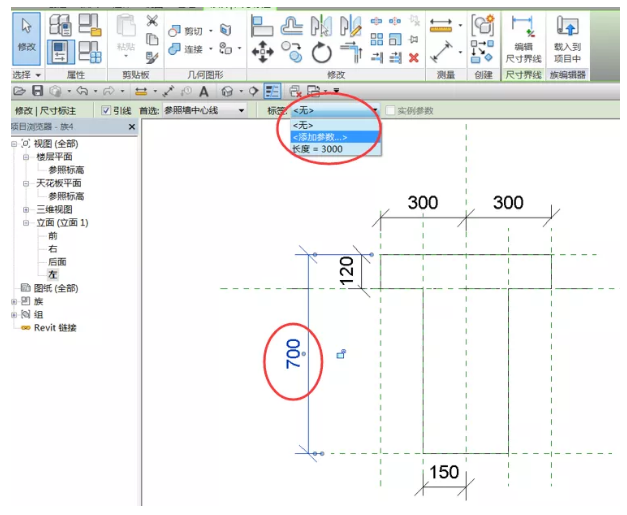This screenshot has width=627, height=515.
Task: Select the 700 dimension value
Action: [293, 354]
